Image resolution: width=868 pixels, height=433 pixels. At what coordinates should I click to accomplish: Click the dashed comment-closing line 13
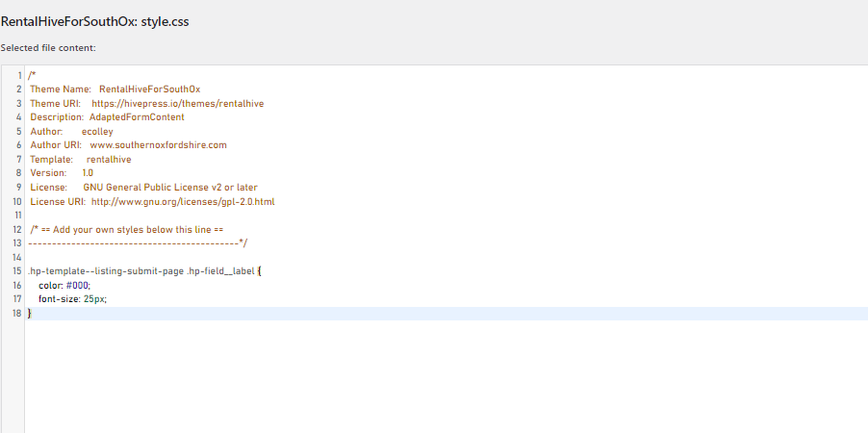[x=138, y=243]
